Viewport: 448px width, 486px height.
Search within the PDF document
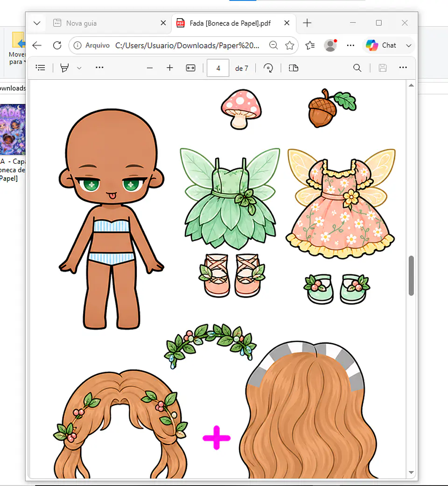[357, 68]
